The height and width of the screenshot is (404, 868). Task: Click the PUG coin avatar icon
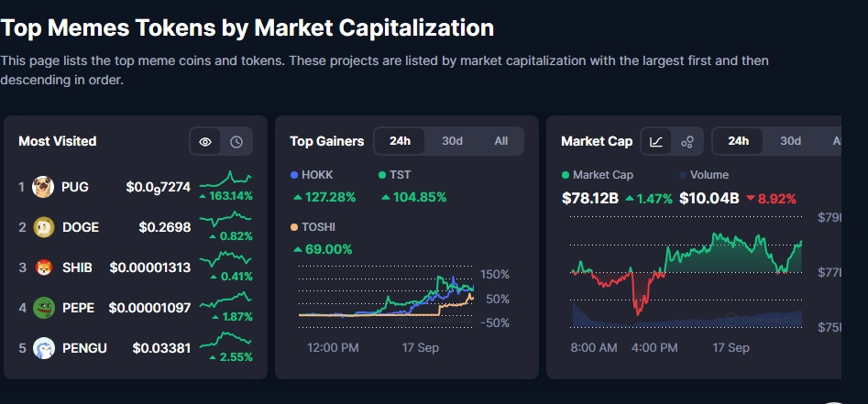tap(43, 187)
